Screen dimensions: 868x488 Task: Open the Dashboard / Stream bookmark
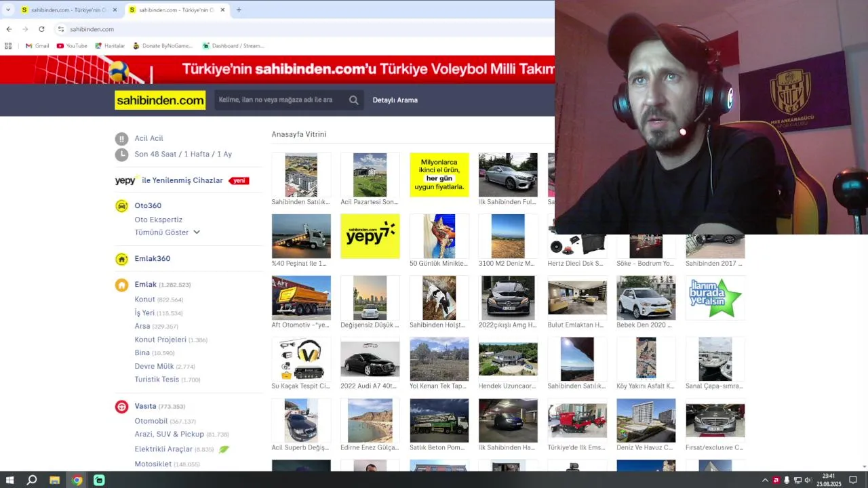click(x=233, y=46)
